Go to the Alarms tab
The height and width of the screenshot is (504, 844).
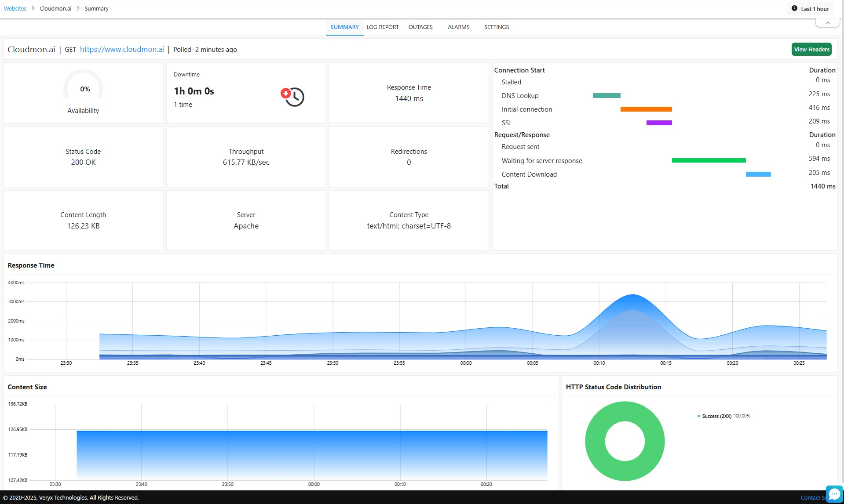pyautogui.click(x=458, y=27)
